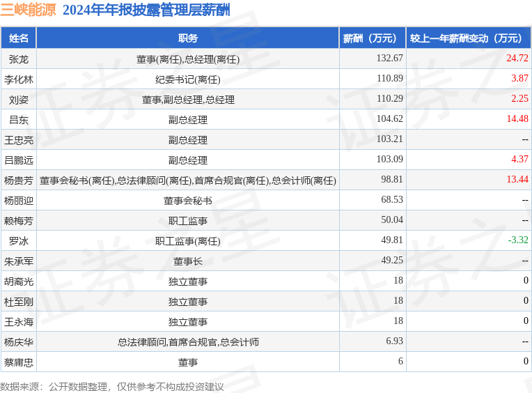
Task: Click the salary value 110.89
Action: tap(389, 78)
